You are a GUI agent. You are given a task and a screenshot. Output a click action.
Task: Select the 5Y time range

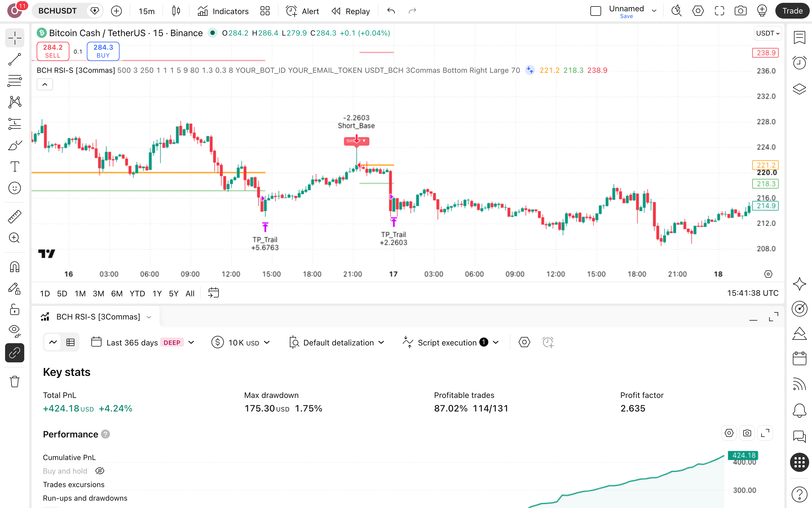[x=173, y=293]
